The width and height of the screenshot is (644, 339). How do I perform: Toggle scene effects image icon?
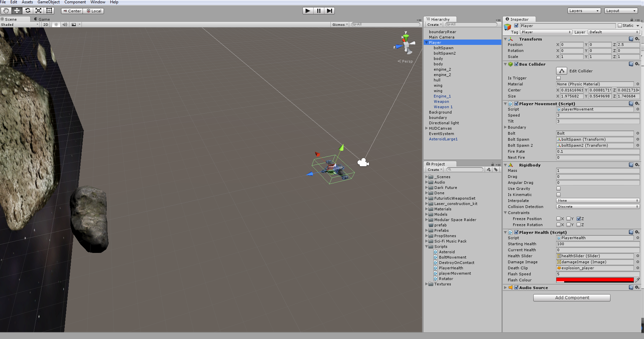74,24
